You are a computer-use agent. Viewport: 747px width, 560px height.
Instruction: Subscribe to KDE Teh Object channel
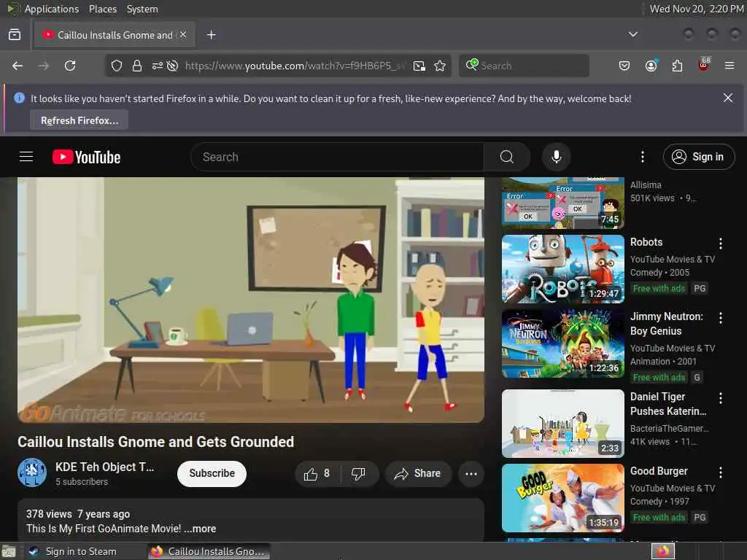[x=212, y=474]
